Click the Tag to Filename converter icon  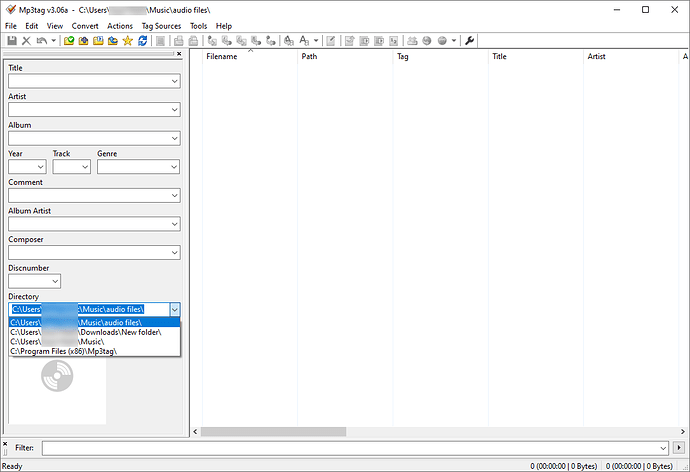[212, 41]
